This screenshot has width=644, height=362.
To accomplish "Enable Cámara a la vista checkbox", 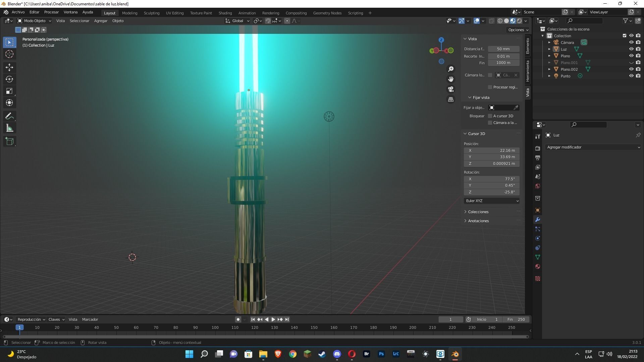I will (x=490, y=123).
